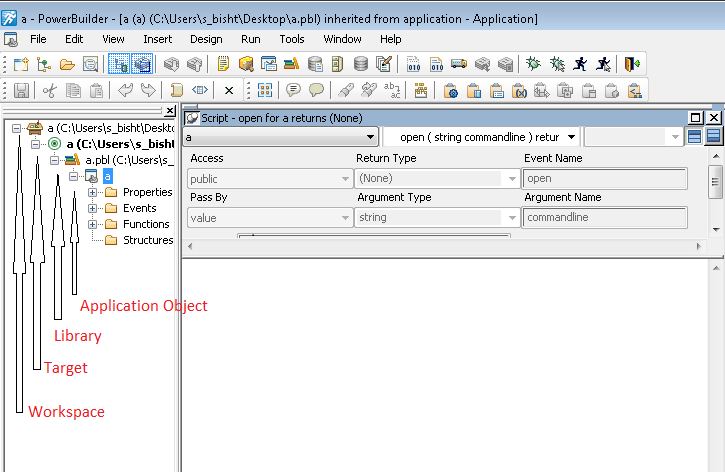This screenshot has width=725, height=472.
Task: Click the Comment speech bubble icon
Action: pyautogui.click(x=293, y=90)
